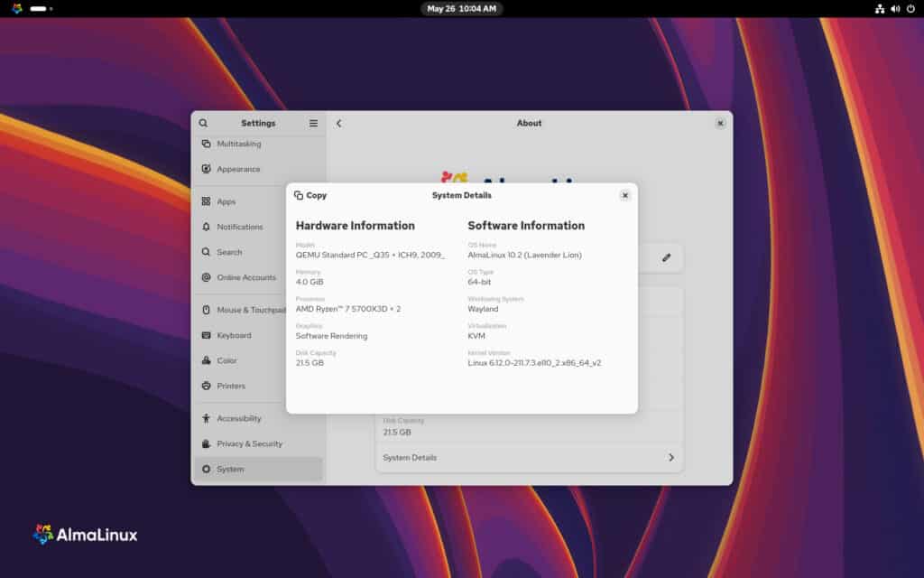Click the Mouse & Touchpad icon
This screenshot has width=924, height=578.
pos(207,311)
